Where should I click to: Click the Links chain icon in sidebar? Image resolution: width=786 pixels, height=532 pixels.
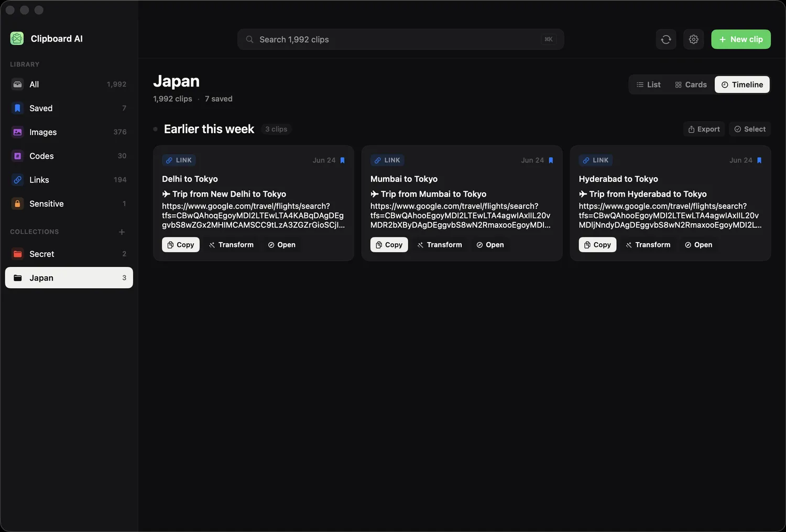tap(17, 180)
